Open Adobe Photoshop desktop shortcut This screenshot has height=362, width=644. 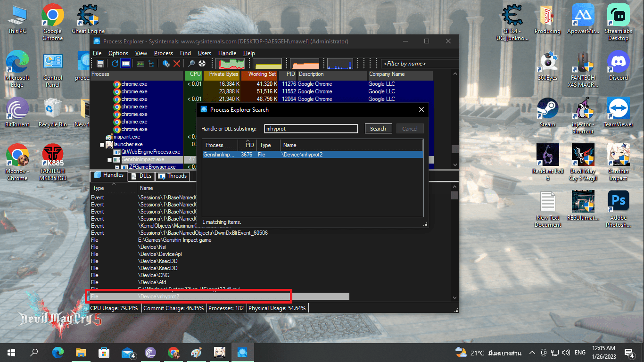tap(618, 209)
